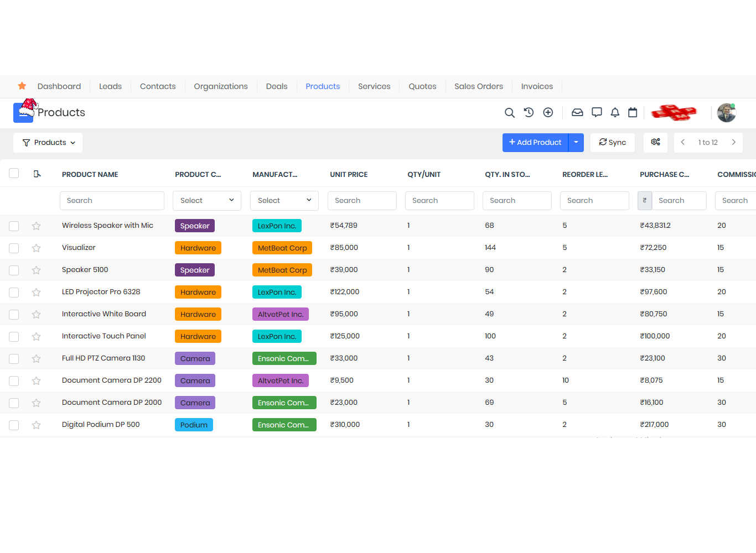Check the checkbox for Visualizer row

14,248
